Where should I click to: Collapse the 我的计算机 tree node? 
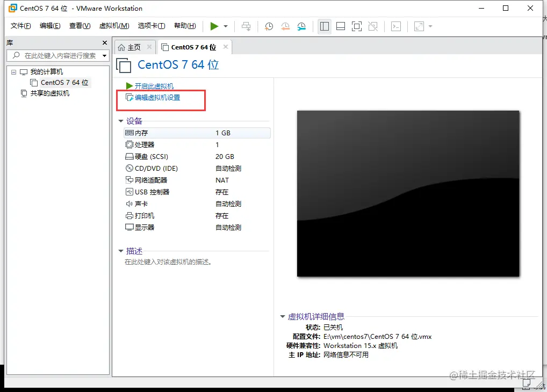click(x=13, y=72)
